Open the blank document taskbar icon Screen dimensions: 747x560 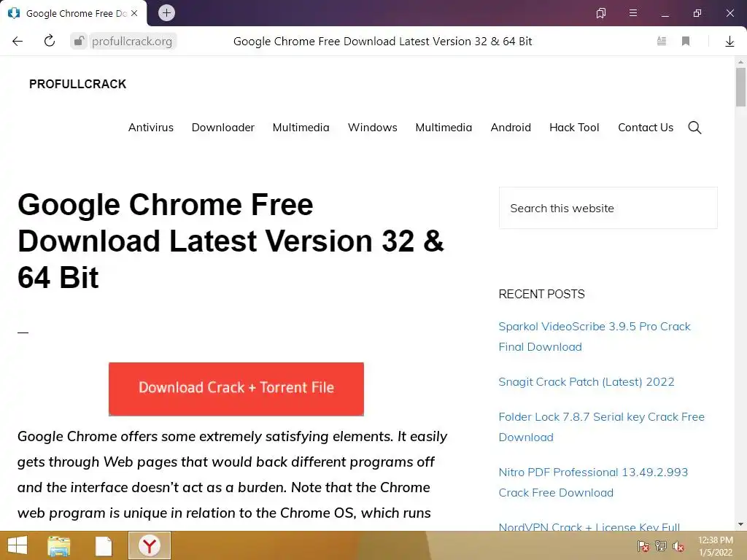pos(104,545)
